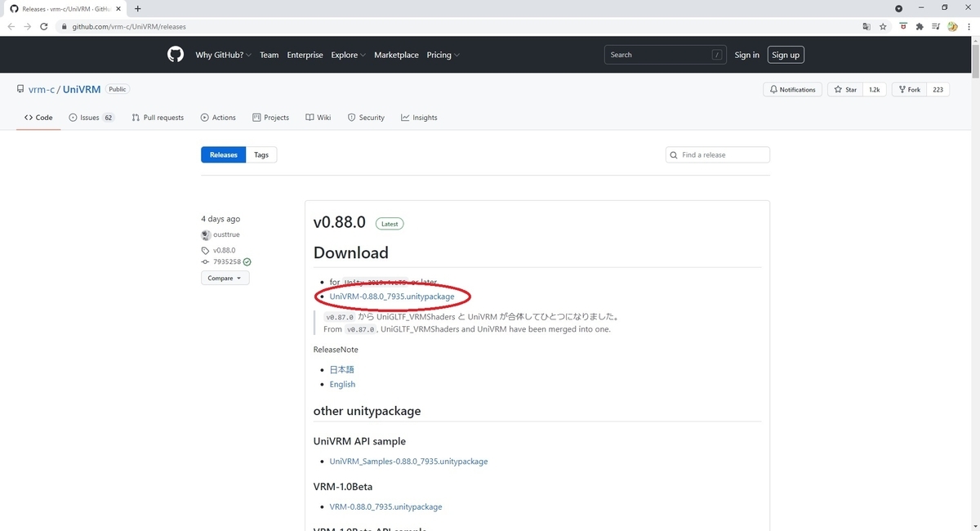The height and width of the screenshot is (531, 980).
Task: Open the Compare dropdown
Action: tap(225, 278)
